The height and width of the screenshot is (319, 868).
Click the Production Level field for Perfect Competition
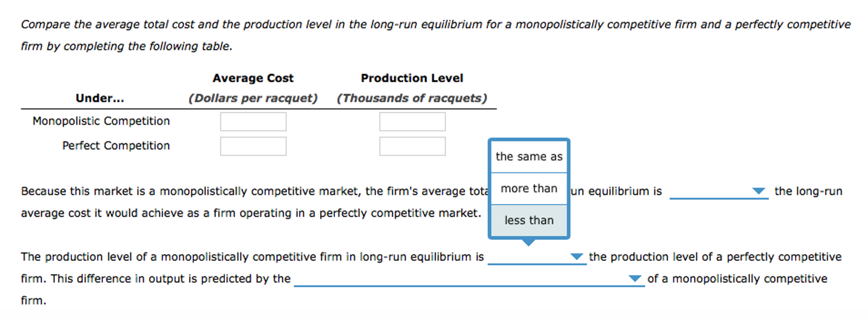pos(412,146)
